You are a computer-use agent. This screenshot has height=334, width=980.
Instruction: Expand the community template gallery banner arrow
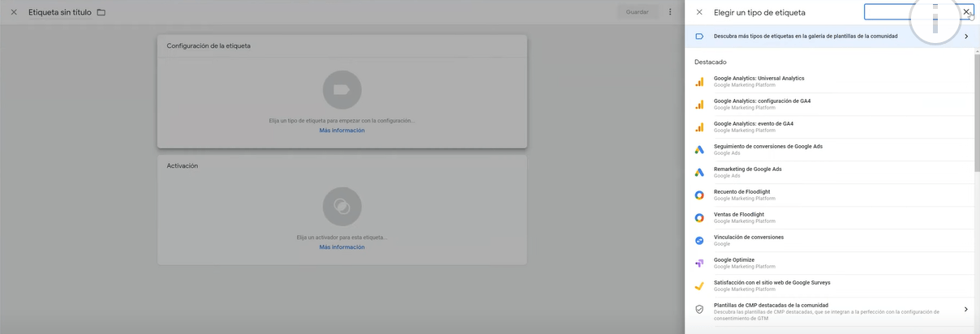(966, 36)
